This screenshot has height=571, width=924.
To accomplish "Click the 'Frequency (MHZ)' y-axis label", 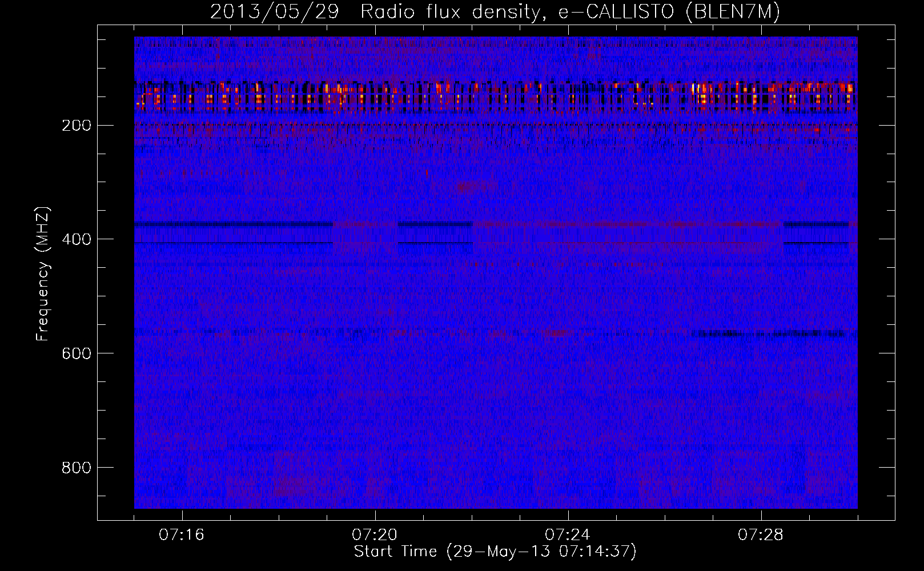I will pos(43,274).
